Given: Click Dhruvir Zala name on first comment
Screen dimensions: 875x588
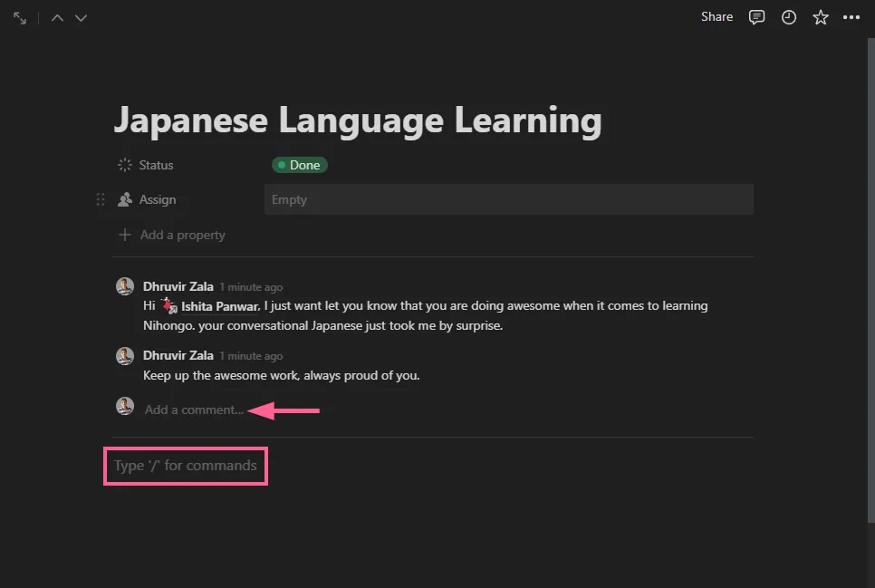Looking at the screenshot, I should (x=178, y=286).
